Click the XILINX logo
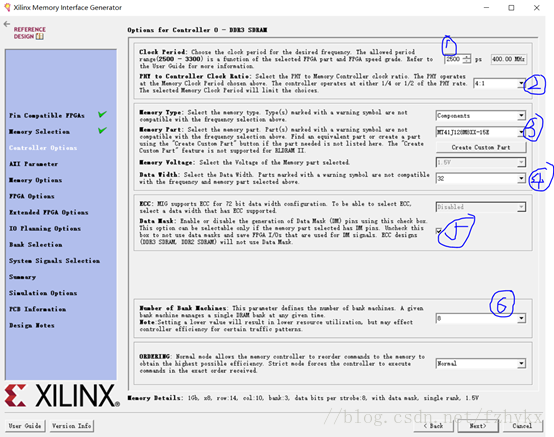Screen dimensions: 554x437 point(62,395)
